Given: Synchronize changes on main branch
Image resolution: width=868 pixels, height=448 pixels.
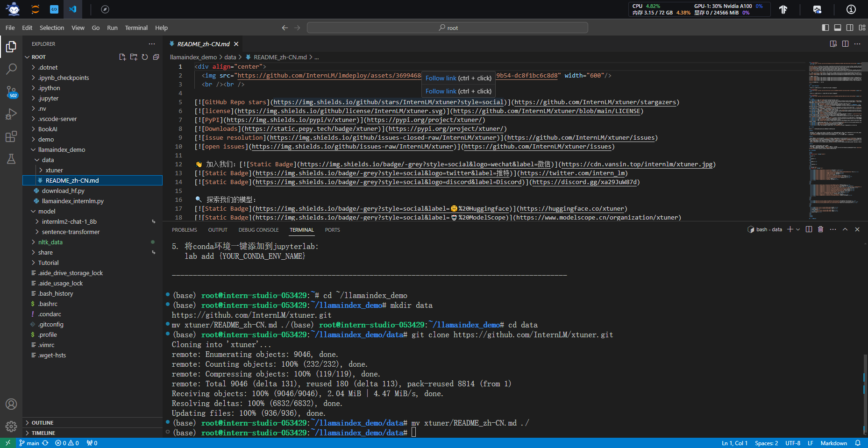Looking at the screenshot, I should 45,443.
